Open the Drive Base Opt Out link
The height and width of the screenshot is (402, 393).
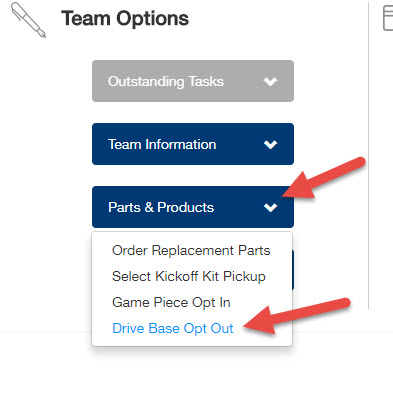coord(173,328)
